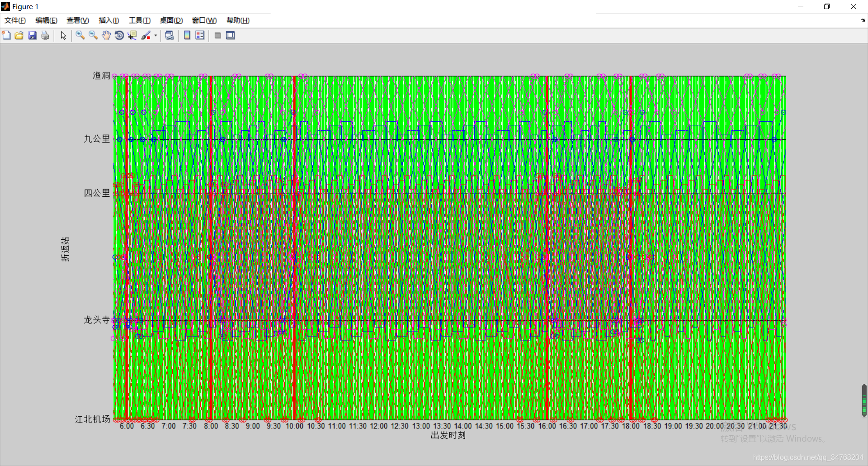Viewport: 868px width, 466px height.
Task: Click the 渔洞 station label
Action: (102, 76)
